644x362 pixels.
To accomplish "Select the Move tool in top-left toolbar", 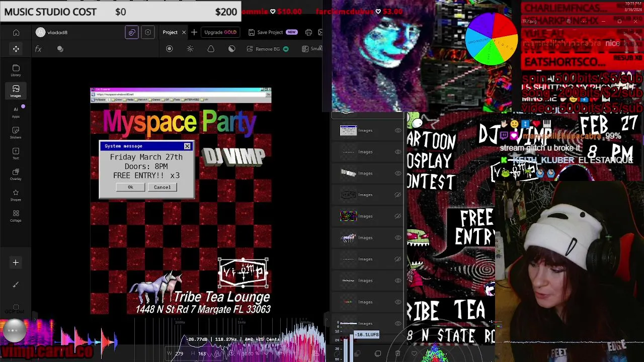I will tap(16, 49).
